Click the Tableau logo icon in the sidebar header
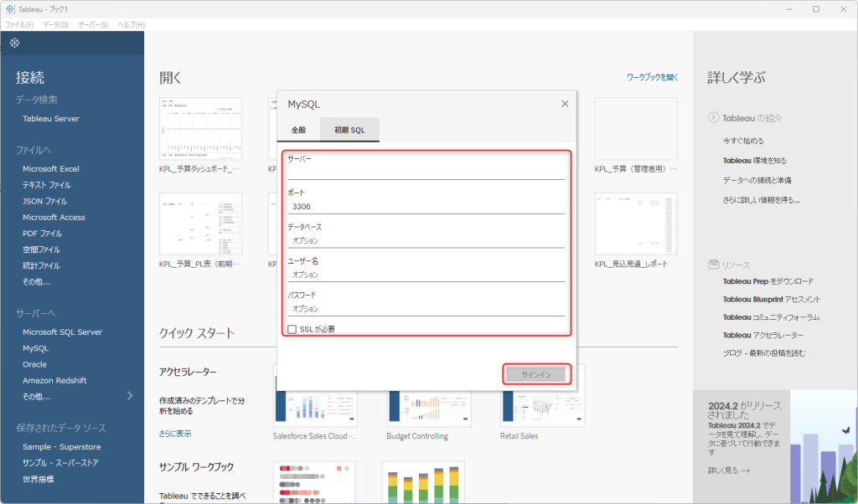Screen dimensions: 858x504 15,43
